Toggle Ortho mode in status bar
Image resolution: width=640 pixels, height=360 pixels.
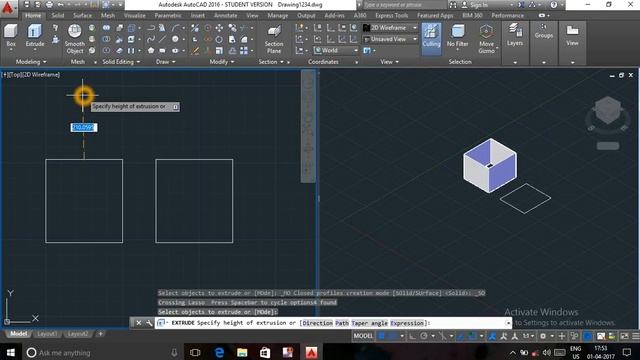pos(412,336)
